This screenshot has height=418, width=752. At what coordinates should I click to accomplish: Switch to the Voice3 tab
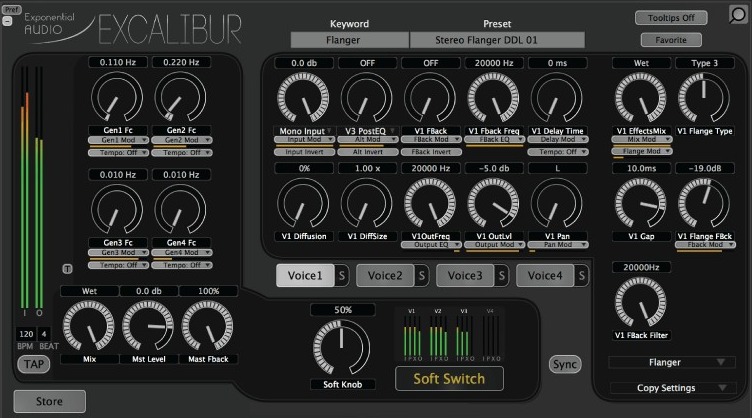tap(465, 276)
